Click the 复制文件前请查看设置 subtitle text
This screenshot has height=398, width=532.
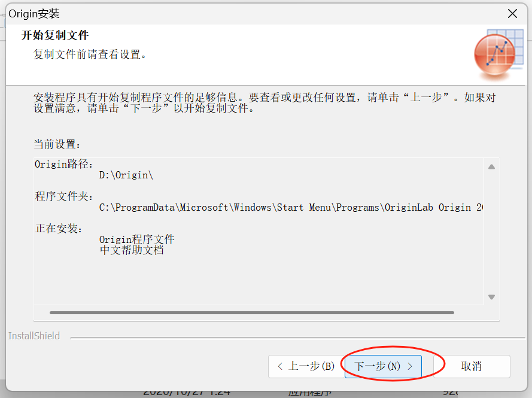tap(90, 54)
